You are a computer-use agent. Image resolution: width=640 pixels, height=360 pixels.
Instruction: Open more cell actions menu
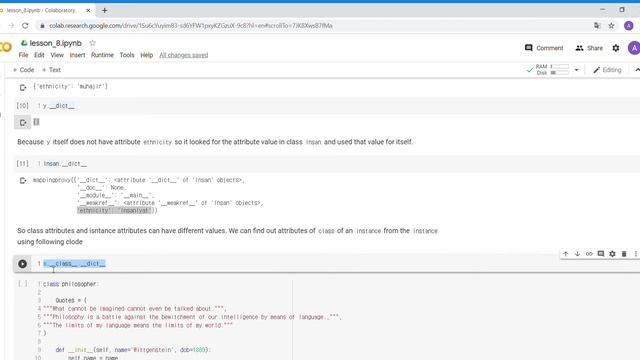tap(636, 254)
